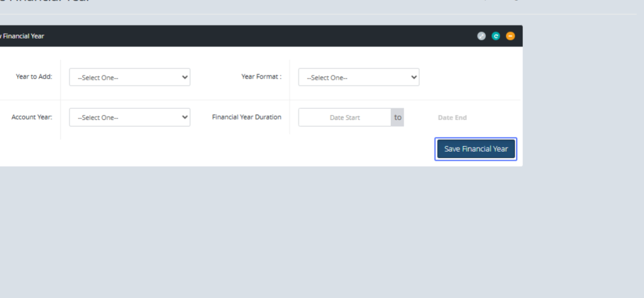
Task: Click the "to" separator between dates
Action: [398, 117]
